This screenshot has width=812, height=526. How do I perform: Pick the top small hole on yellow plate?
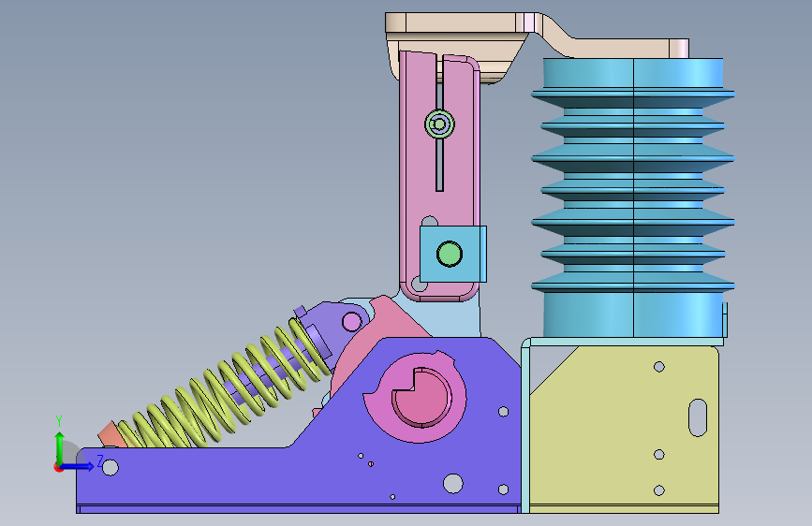(658, 367)
